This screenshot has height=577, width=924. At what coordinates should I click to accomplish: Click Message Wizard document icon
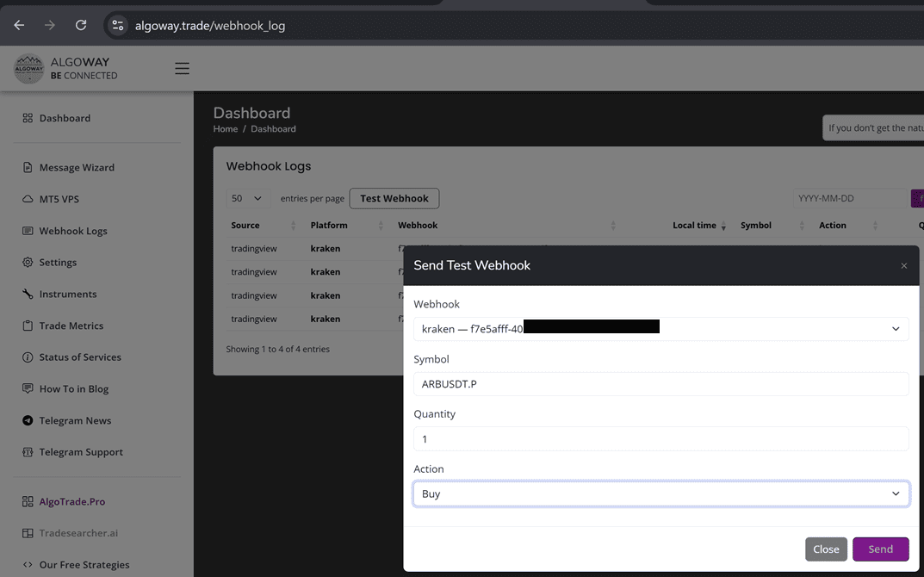click(28, 167)
